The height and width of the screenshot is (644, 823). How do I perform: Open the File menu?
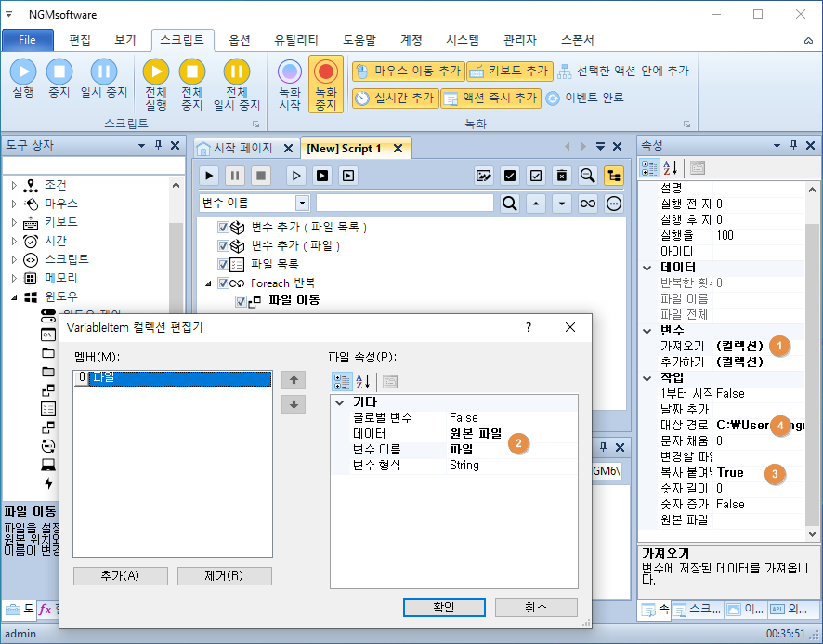pyautogui.click(x=27, y=40)
